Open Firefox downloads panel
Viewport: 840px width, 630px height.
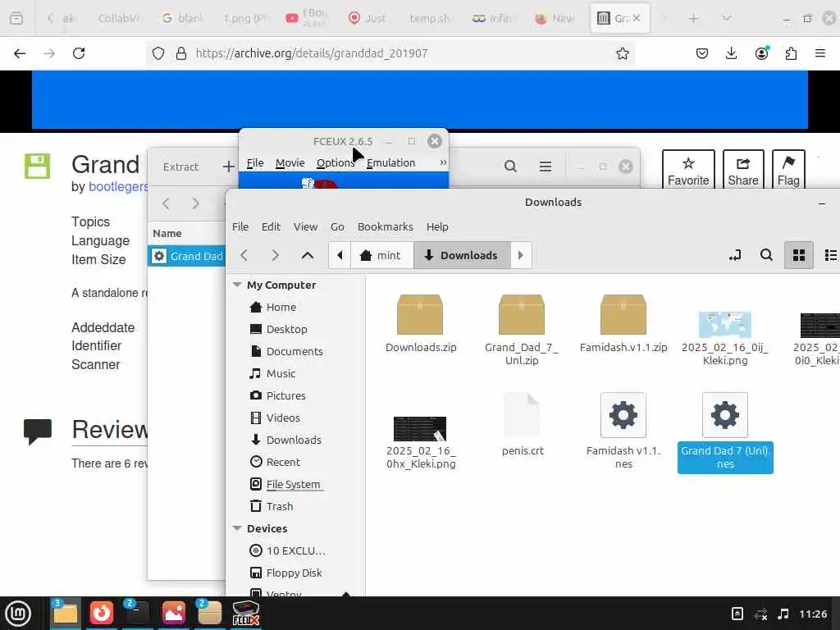coord(731,53)
